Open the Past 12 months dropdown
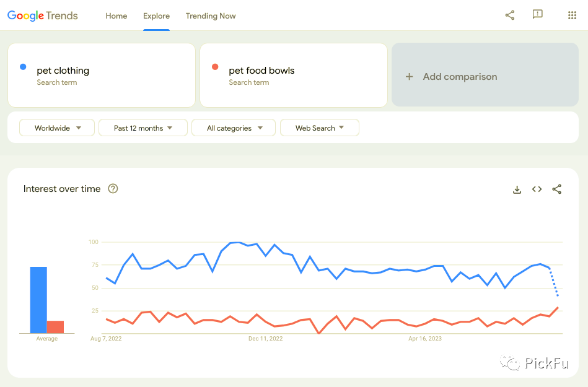Viewport: 588px width, 387px height. pyautogui.click(x=143, y=128)
